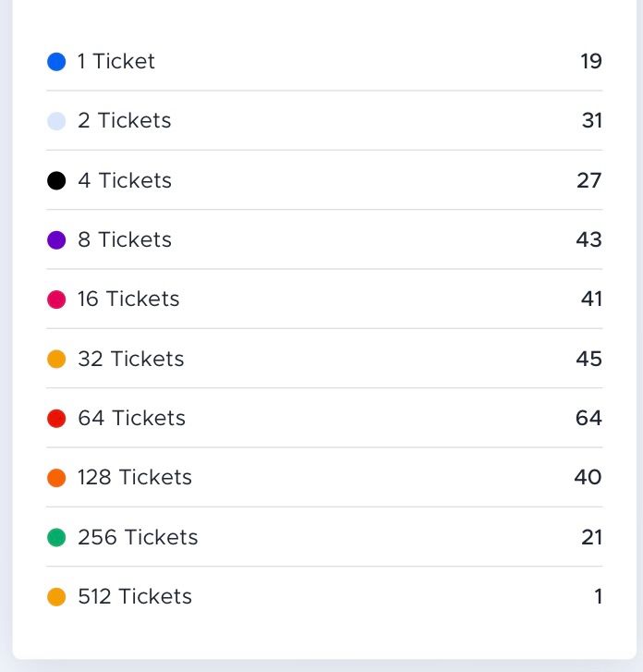
Task: Select the green dot beside 256 Tickets
Action: [x=56, y=537]
